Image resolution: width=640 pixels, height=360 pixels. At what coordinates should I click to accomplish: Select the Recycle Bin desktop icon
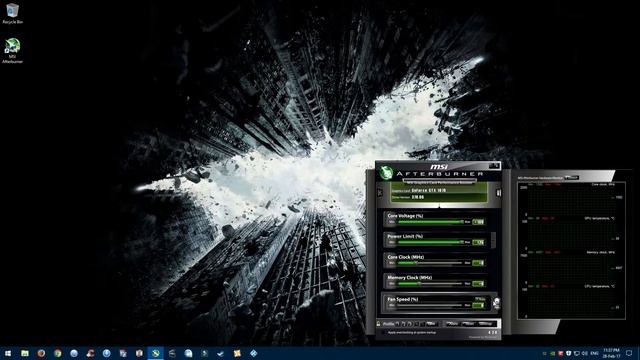[x=12, y=13]
